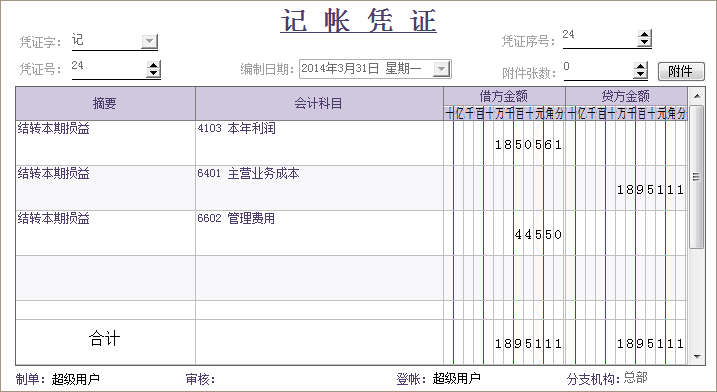Decrease 凭证号 with the down arrow

(153, 74)
